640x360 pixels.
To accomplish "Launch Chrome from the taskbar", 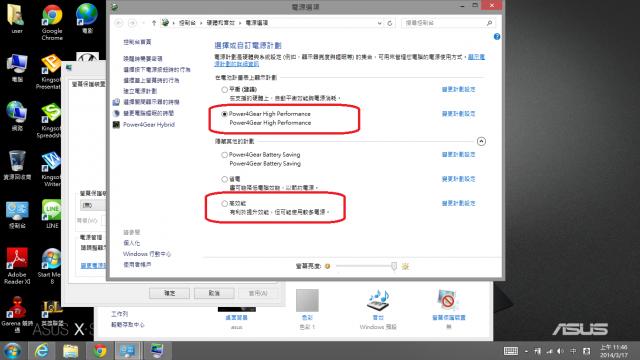I will click(x=99, y=351).
